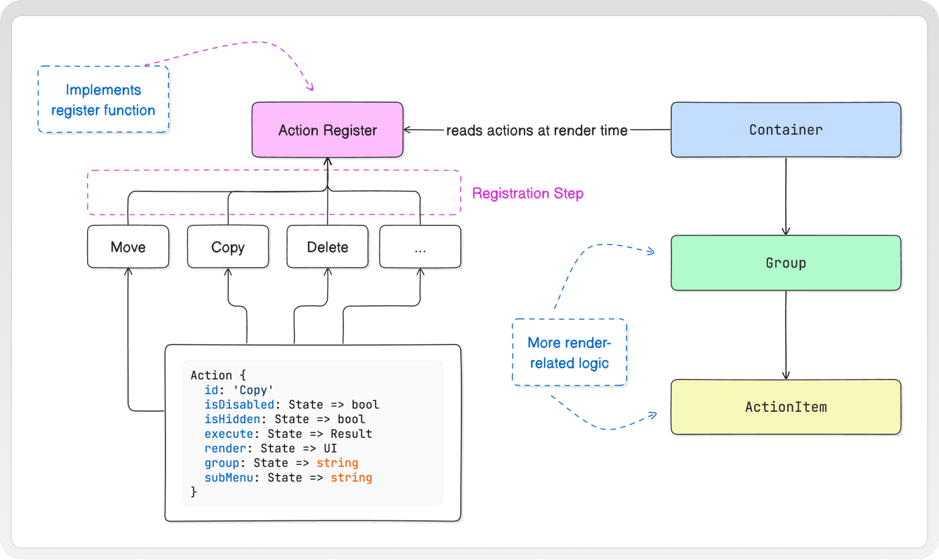
Task: Click the subMenu property line
Action: click(288, 478)
